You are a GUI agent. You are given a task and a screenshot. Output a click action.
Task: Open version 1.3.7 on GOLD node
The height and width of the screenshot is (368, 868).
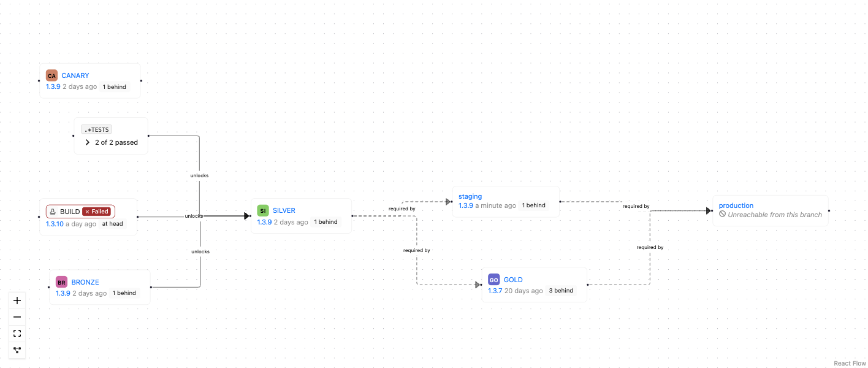coord(495,291)
